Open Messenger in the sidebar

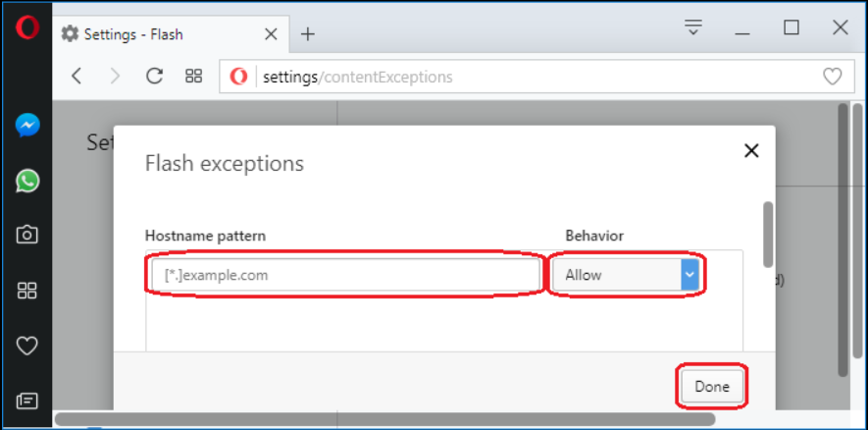[27, 126]
